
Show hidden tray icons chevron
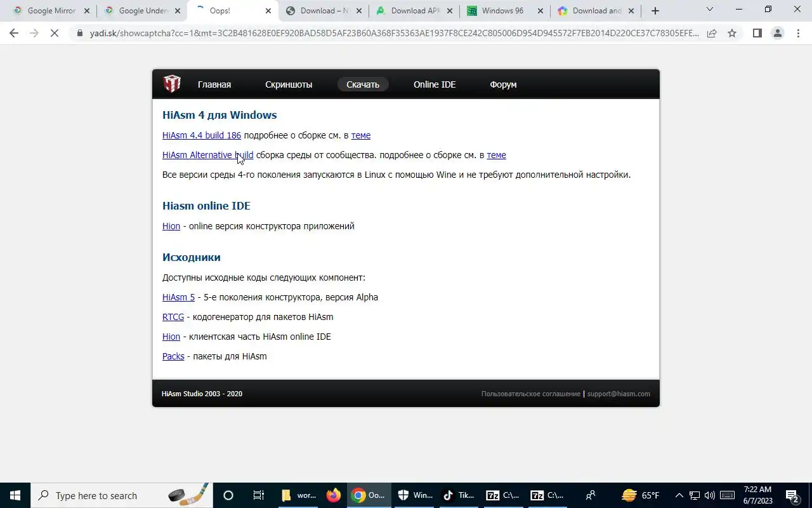(x=679, y=495)
